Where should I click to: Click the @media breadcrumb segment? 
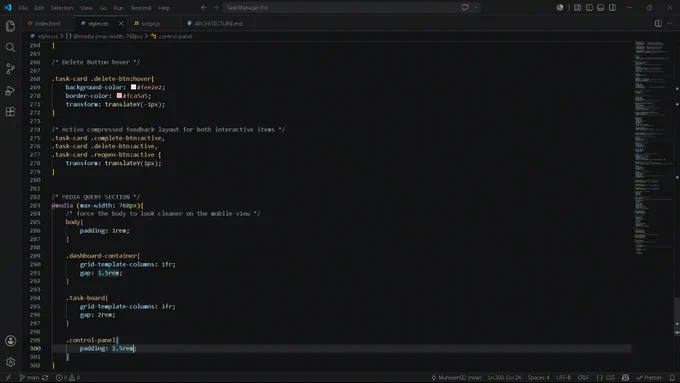tap(104, 36)
